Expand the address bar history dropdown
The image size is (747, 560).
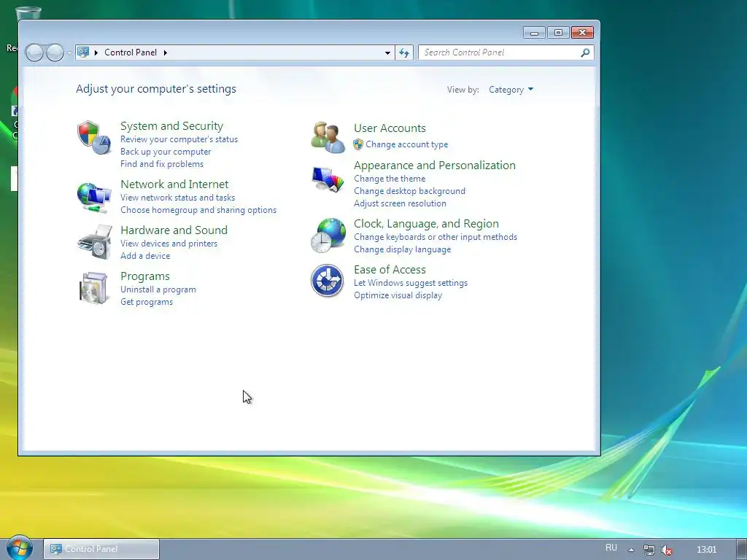[x=387, y=52]
